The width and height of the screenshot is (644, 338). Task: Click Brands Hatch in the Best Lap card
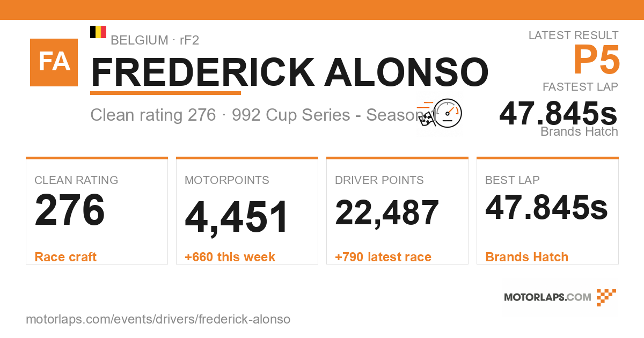pos(526,257)
